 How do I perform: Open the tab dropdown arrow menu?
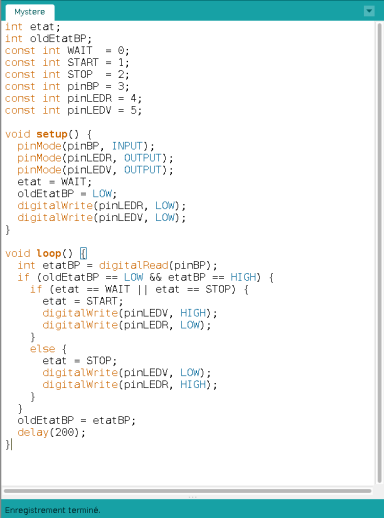369,11
